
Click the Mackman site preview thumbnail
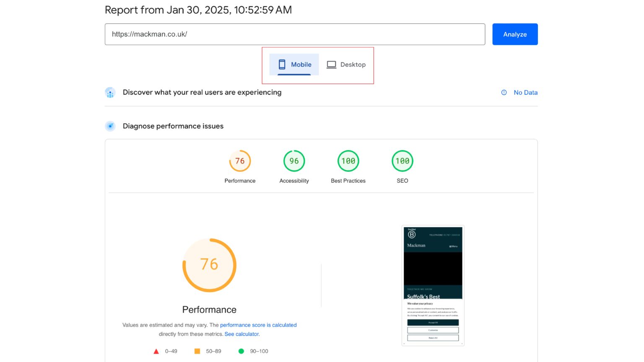point(433,285)
